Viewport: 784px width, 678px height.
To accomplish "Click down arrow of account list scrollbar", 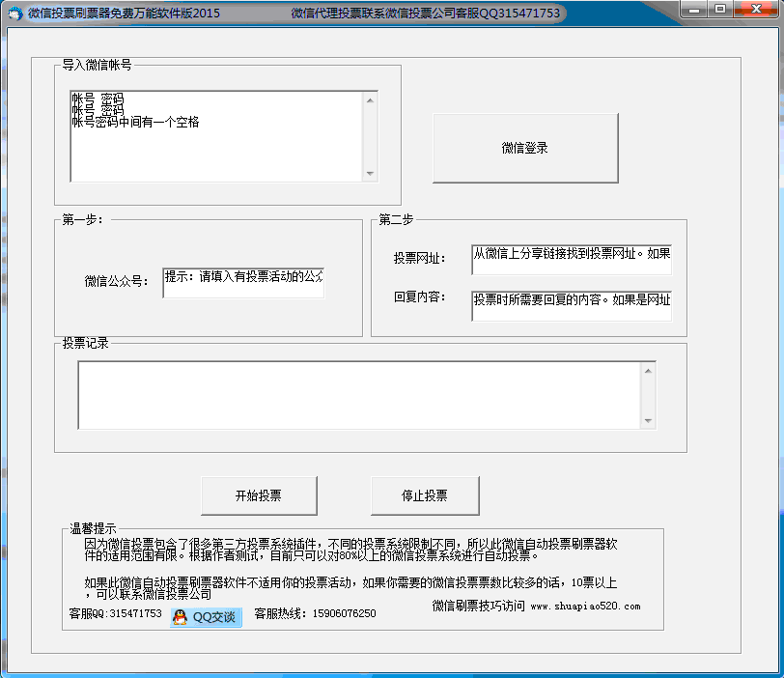I will [x=370, y=174].
